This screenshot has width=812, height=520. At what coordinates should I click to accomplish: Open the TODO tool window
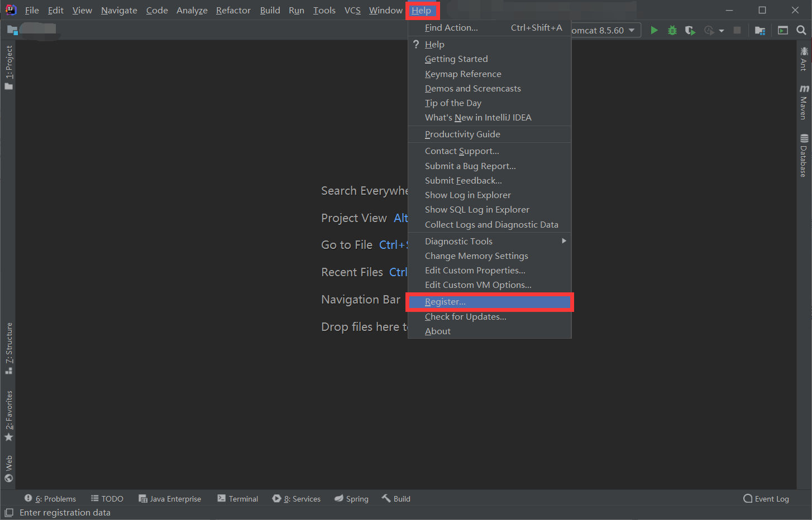click(107, 499)
